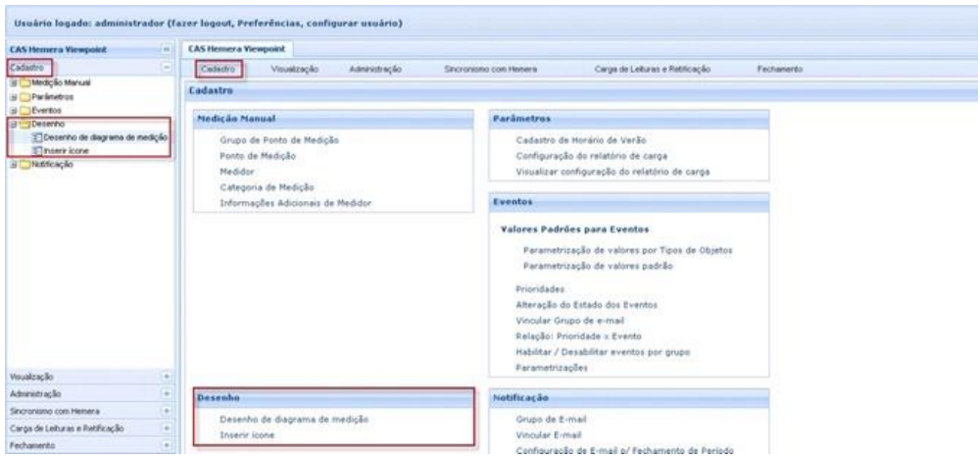This screenshot has width=980, height=460.
Task: Expand the Sincronismo com Hemera accordion panel
Action: point(166,409)
